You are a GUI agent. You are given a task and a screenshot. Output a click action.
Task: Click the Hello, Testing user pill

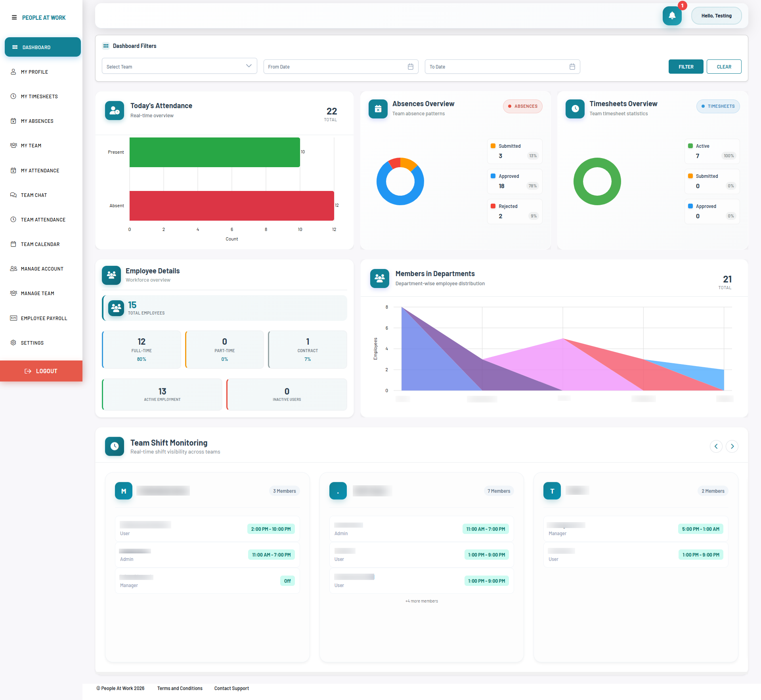coord(716,16)
